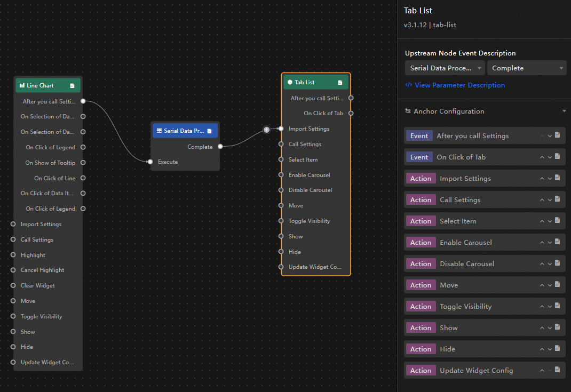The height and width of the screenshot is (392, 571).
Task: Move On Click of Tab anchor up
Action: [x=542, y=157]
